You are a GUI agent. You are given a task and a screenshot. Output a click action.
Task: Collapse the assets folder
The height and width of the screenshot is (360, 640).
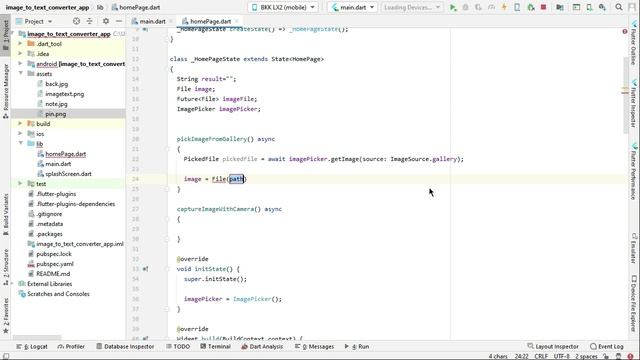(x=20, y=73)
